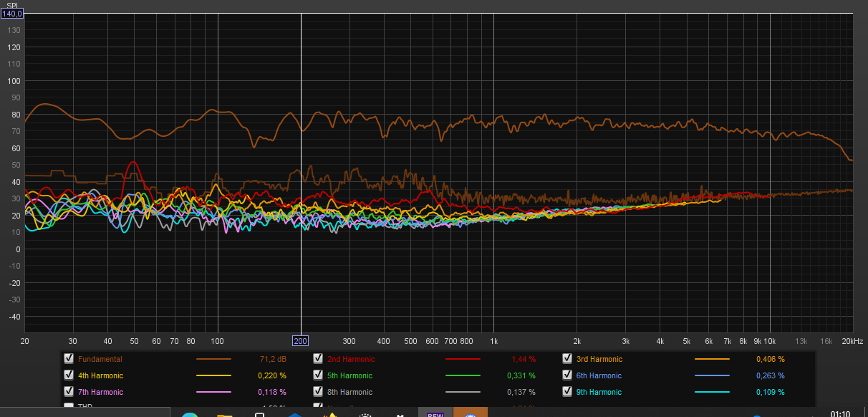Viewport: 868px width, 417px height.
Task: Click the red 2nd Harmonic line swatch
Action: [x=463, y=359]
